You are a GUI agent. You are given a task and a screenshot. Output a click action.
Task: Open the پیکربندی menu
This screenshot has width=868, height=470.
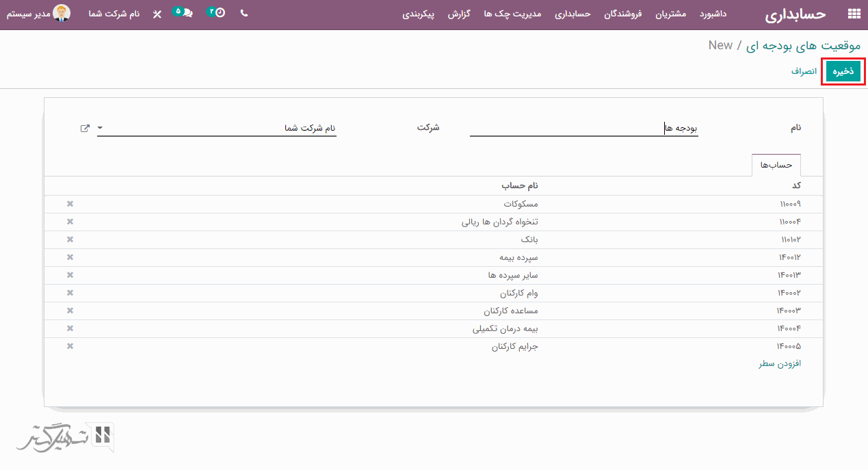419,14
